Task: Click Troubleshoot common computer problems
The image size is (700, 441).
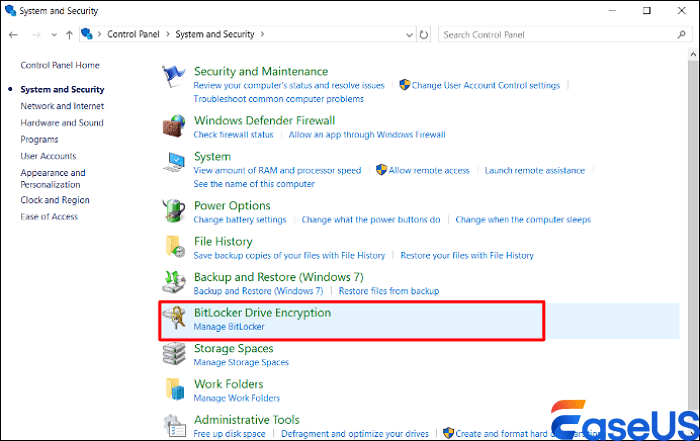Action: coord(279,99)
